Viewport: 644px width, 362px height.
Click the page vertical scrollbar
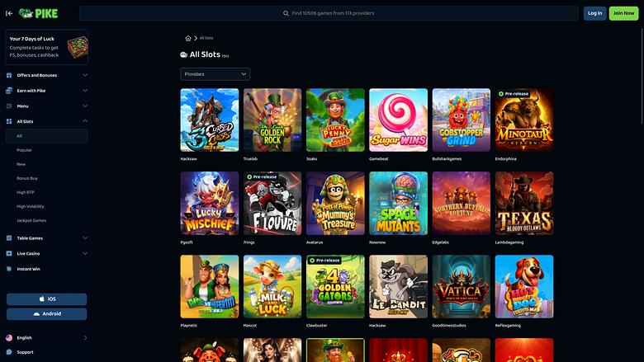(x=642, y=75)
